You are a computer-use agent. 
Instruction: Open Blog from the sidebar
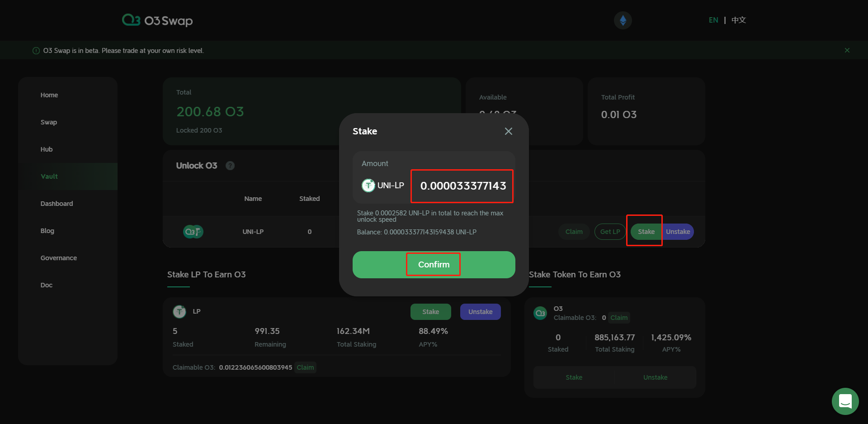coord(47,231)
